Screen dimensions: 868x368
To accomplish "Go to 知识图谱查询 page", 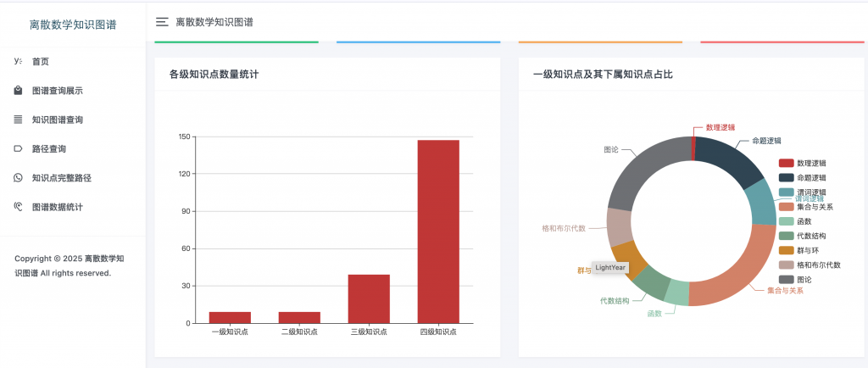I will pyautogui.click(x=73, y=120).
